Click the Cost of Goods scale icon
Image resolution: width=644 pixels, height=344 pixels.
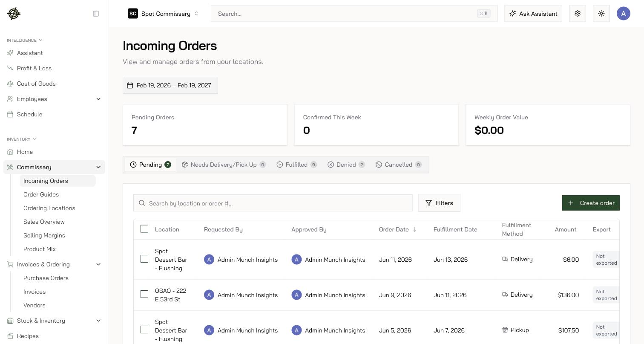tap(10, 84)
